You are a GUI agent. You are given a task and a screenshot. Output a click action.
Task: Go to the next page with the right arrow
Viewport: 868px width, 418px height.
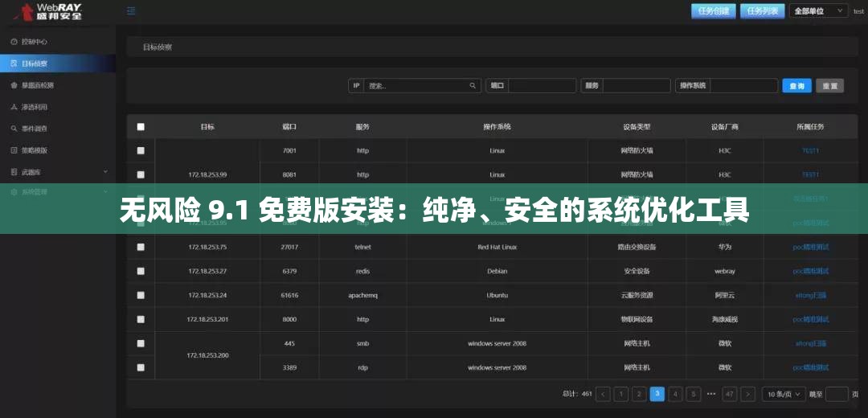748,394
